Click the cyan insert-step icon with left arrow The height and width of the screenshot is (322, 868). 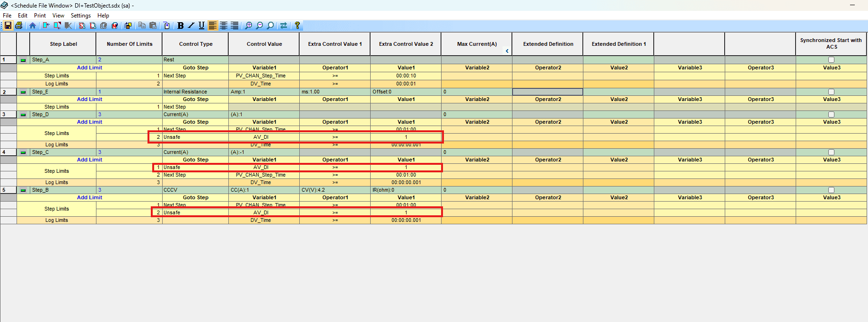coord(46,25)
